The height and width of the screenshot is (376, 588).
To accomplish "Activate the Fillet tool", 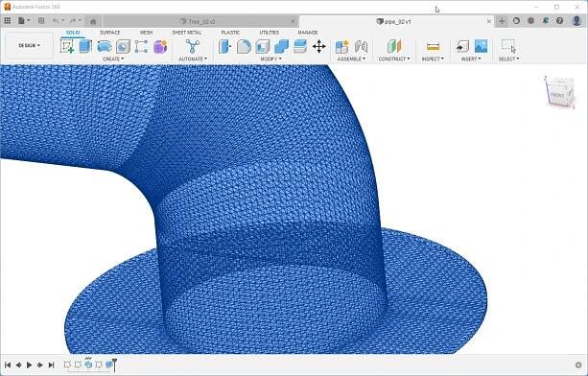I will tap(244, 46).
